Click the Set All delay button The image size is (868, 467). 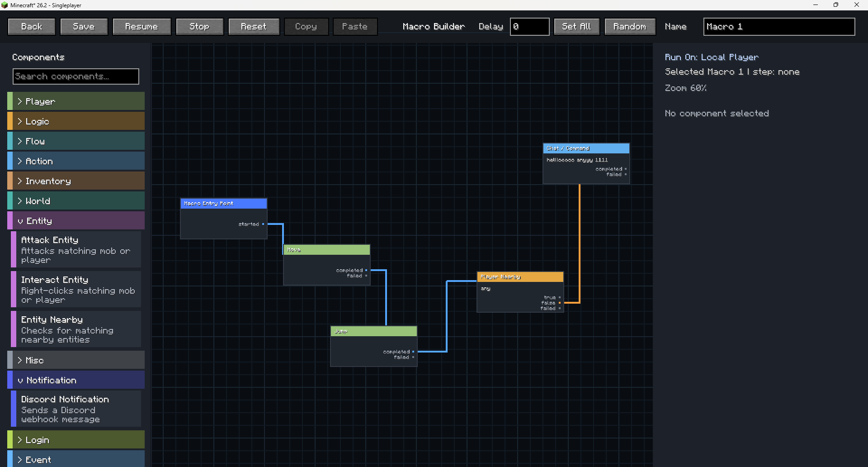[x=576, y=27]
